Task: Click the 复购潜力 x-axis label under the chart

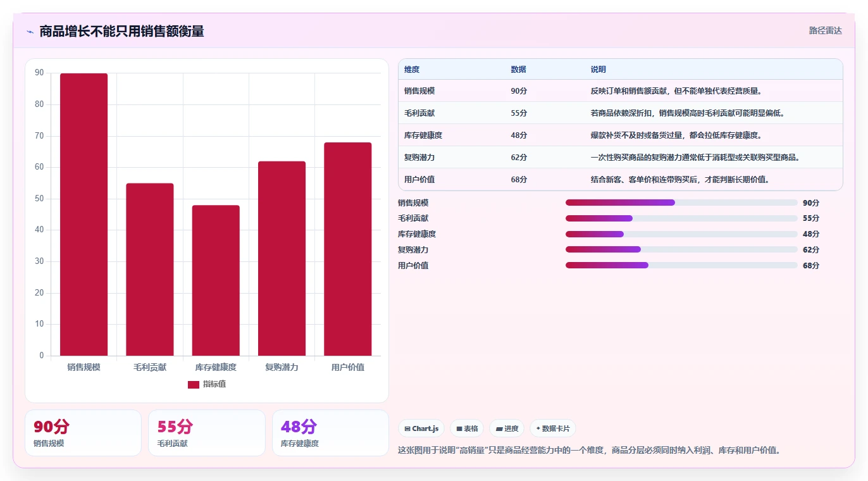Action: [282, 367]
